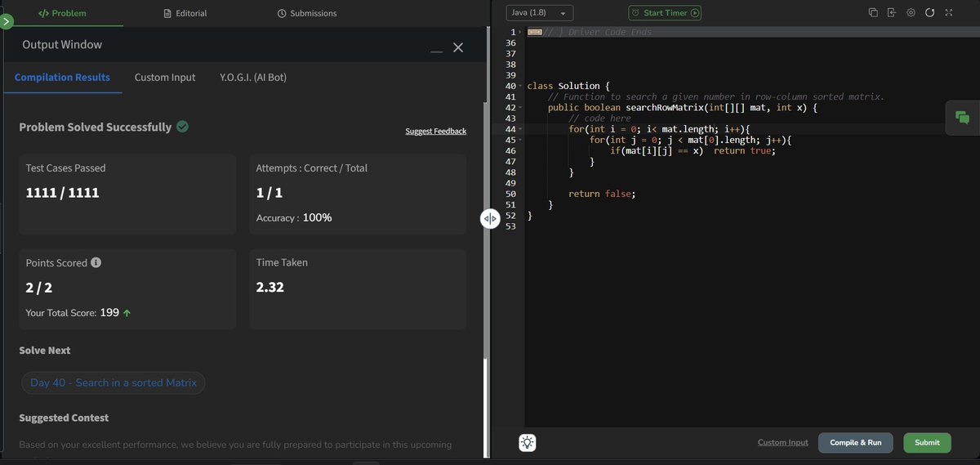Click the Accuracy : 100% text
This screenshot has height=465, width=980.
pyautogui.click(x=294, y=218)
